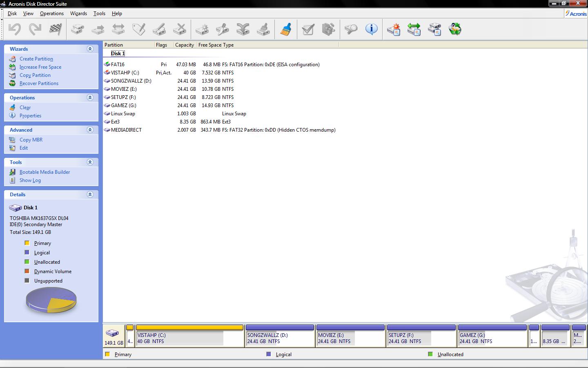
Task: Click the Recover Partitions link
Action: [39, 83]
